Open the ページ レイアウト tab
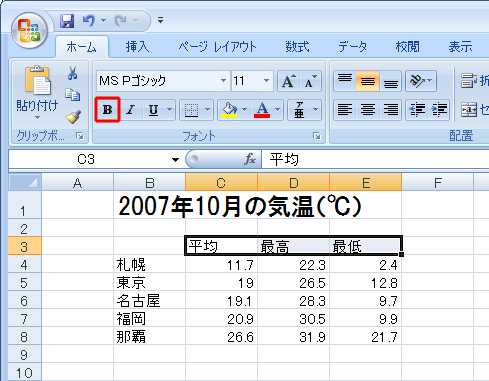Screen dimensions: 489x381 point(217,47)
